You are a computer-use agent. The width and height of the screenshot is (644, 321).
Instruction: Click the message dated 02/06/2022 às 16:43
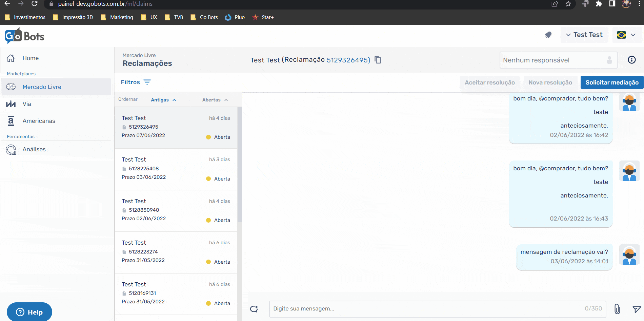561,194
